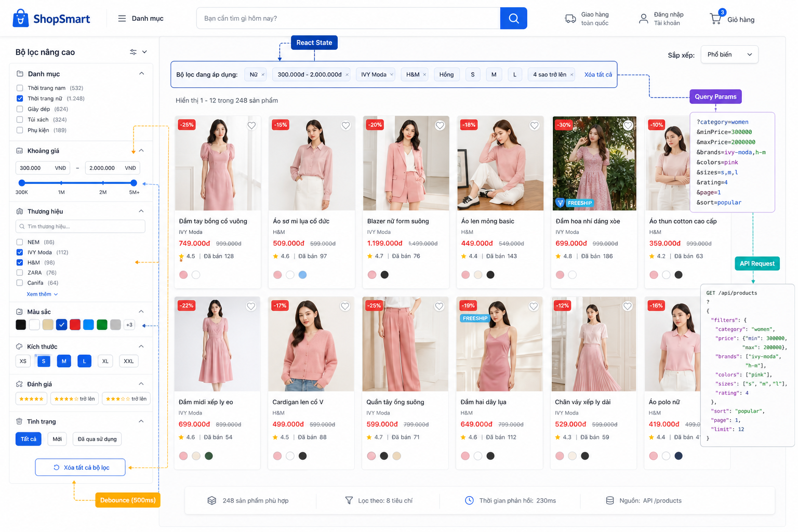The height and width of the screenshot is (532, 798).
Task: Check the Thời trang nam checkbox
Action: 20,88
